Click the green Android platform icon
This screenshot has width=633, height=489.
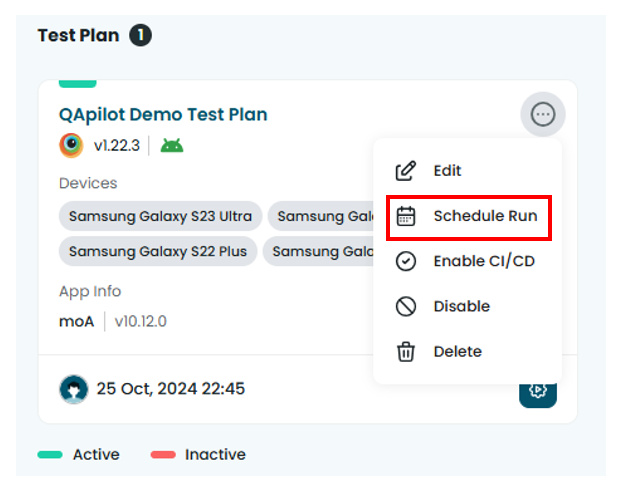click(x=172, y=145)
